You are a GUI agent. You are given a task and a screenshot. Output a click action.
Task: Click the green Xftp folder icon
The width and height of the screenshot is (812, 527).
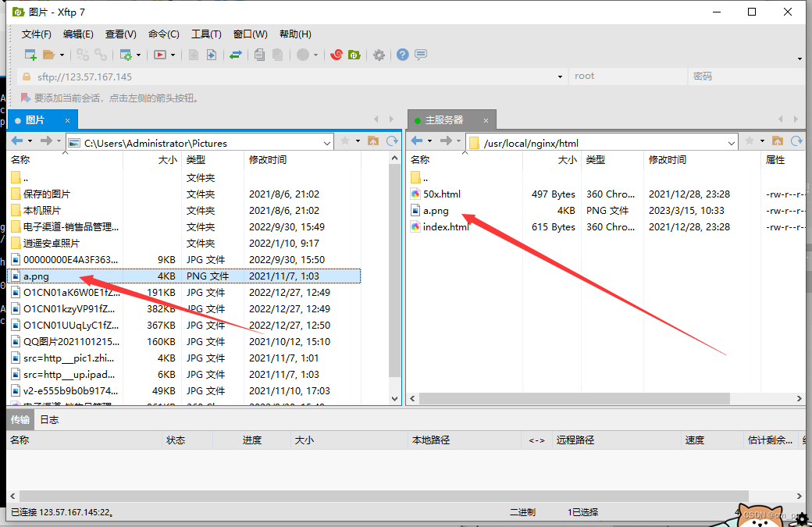[x=354, y=55]
